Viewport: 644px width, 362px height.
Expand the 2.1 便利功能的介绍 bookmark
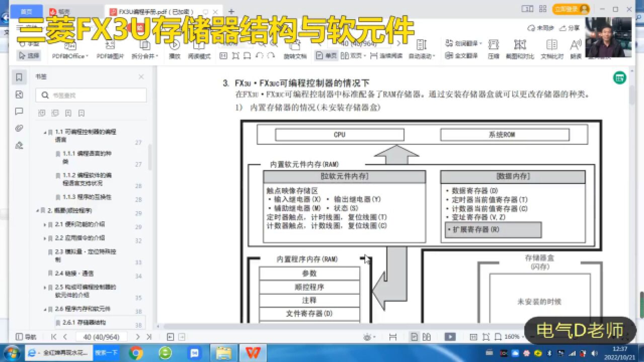45,224
